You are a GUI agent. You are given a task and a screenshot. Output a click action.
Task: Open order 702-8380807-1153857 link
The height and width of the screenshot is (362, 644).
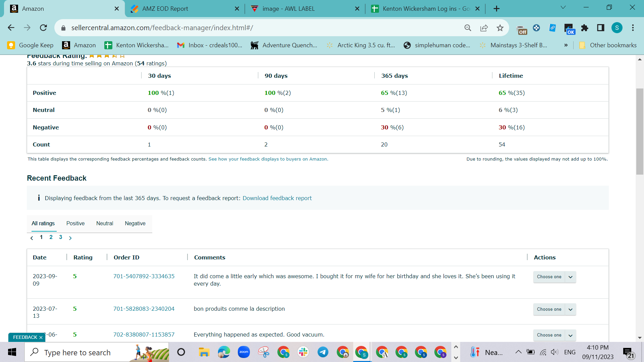tap(144, 335)
